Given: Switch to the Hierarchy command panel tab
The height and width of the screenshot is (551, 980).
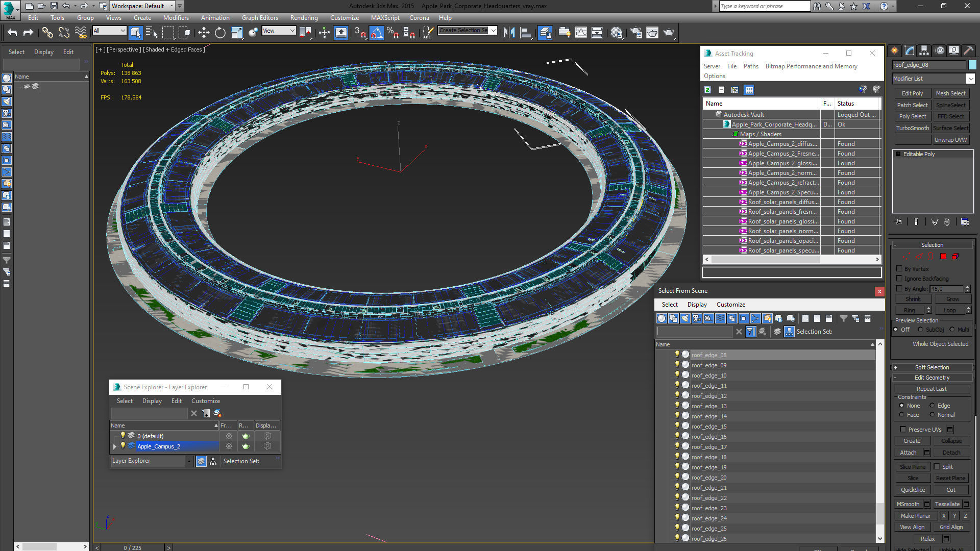Looking at the screenshot, I should (924, 51).
